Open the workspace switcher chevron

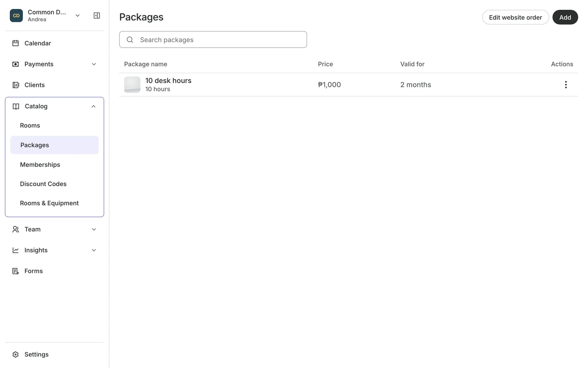[78, 16]
